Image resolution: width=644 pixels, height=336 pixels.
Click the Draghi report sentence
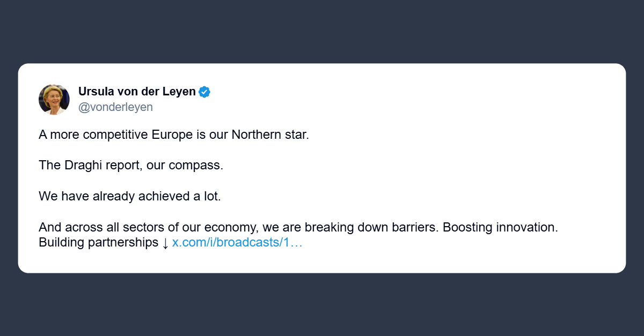130,165
